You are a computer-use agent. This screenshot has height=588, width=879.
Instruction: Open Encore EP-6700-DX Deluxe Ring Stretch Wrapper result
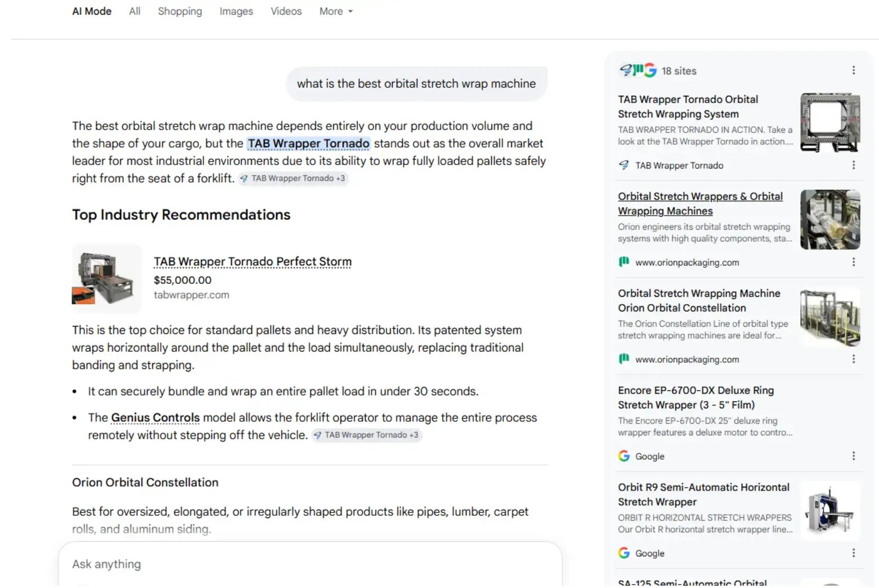click(696, 398)
